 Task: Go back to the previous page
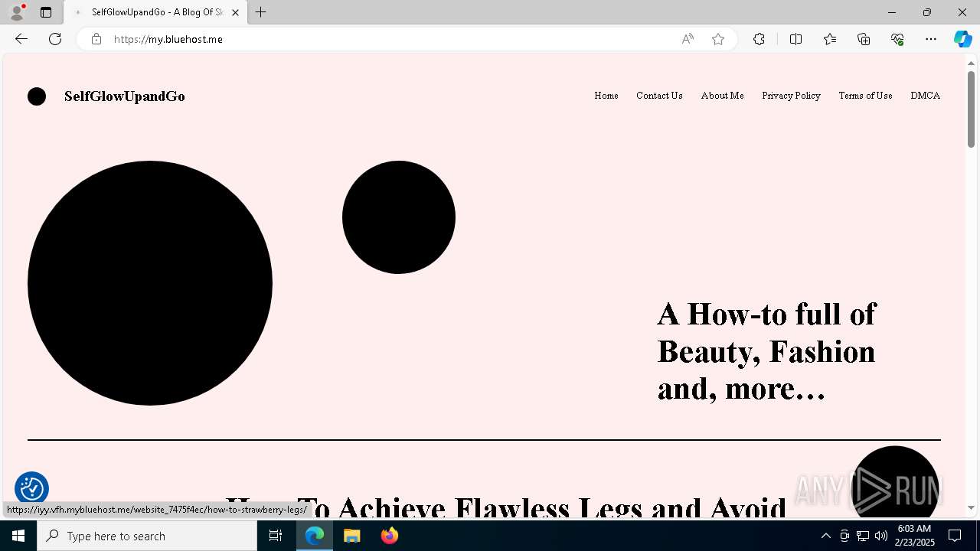click(x=21, y=39)
